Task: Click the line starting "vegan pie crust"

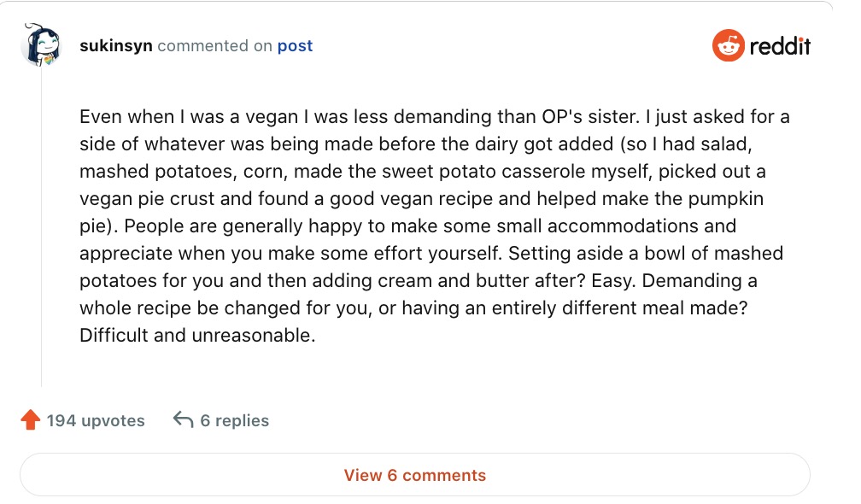Action: [421, 199]
